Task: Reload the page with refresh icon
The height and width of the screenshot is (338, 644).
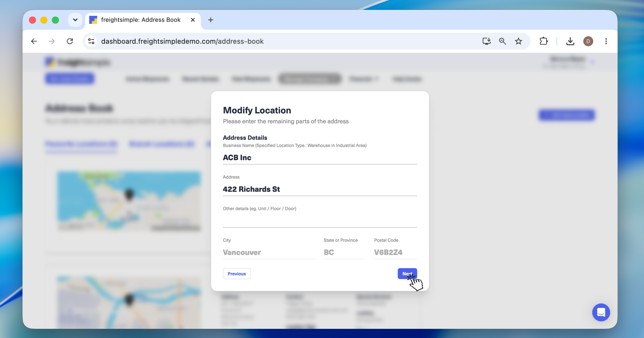Action: (70, 41)
